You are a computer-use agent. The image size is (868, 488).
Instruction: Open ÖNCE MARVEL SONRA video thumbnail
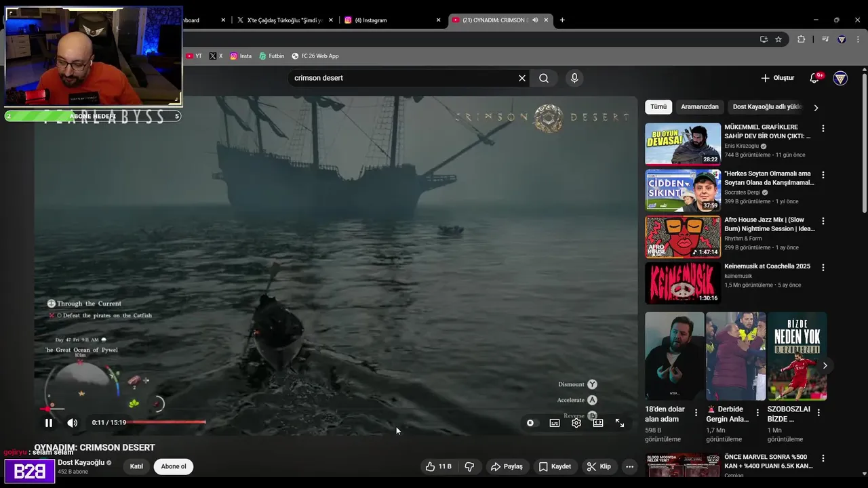pyautogui.click(x=683, y=466)
